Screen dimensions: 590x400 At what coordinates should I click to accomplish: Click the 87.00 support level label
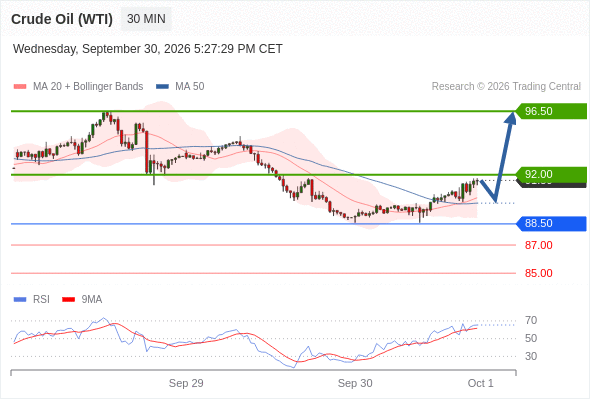538,245
